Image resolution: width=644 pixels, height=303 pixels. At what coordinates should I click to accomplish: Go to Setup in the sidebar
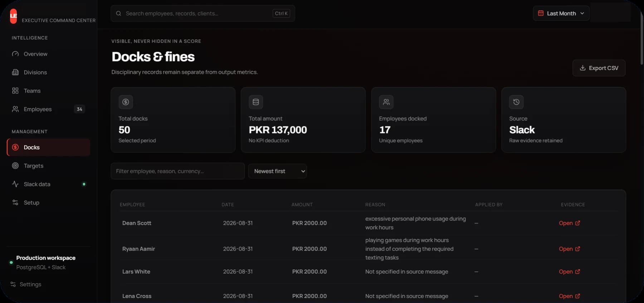pos(48,203)
